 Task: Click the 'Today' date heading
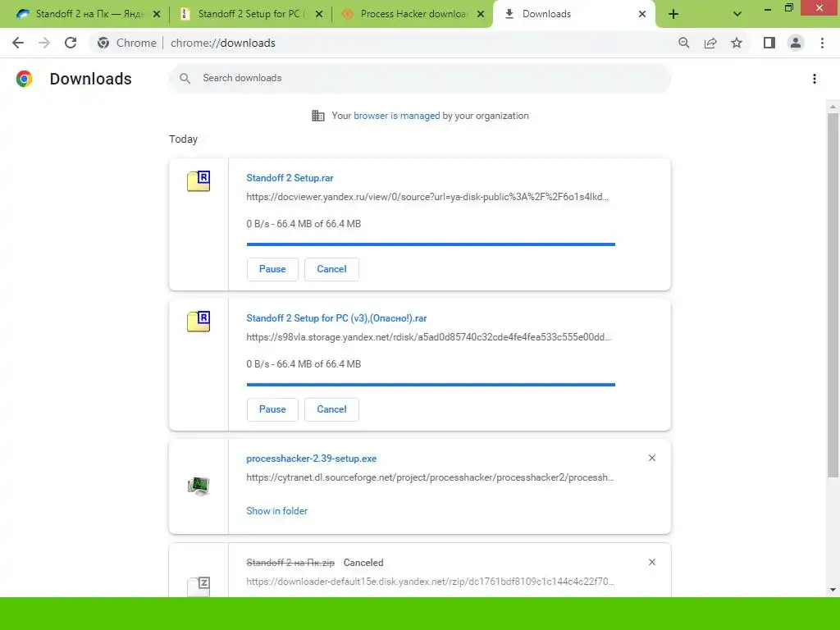click(x=183, y=139)
